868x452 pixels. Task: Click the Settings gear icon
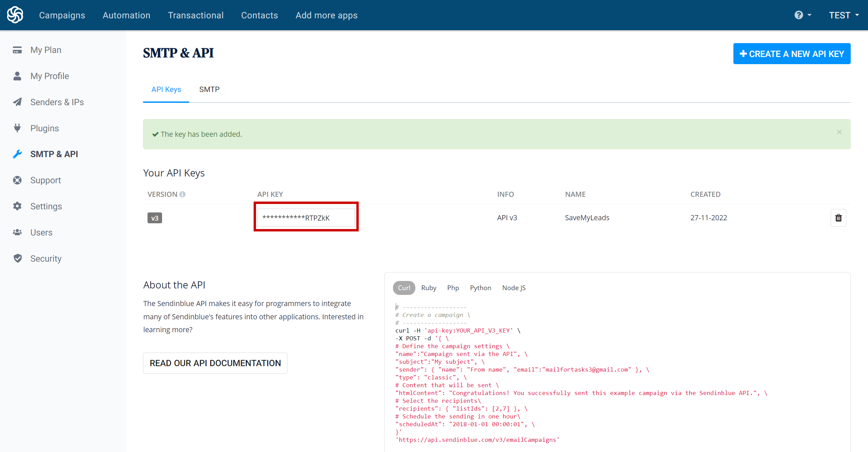(17, 206)
